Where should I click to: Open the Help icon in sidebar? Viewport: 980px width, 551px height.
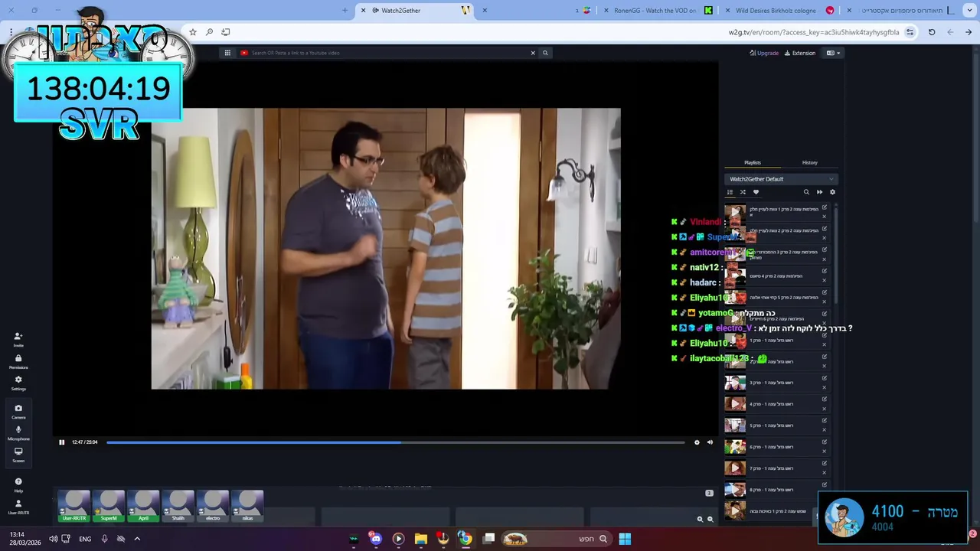[x=18, y=484]
